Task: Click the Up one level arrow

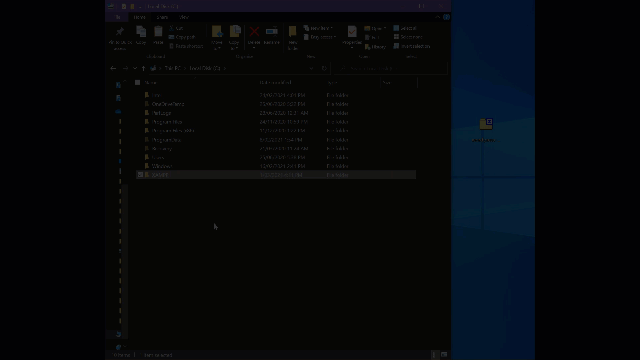Action: 143,68
